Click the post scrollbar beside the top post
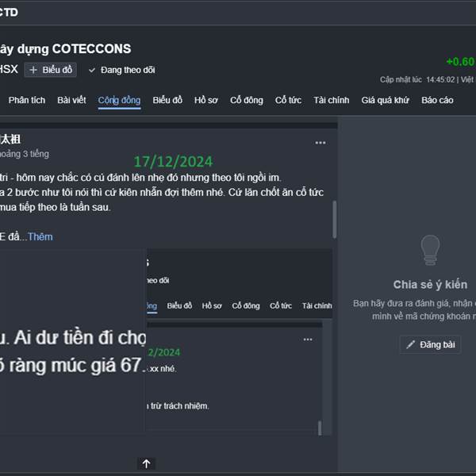 coord(335,219)
